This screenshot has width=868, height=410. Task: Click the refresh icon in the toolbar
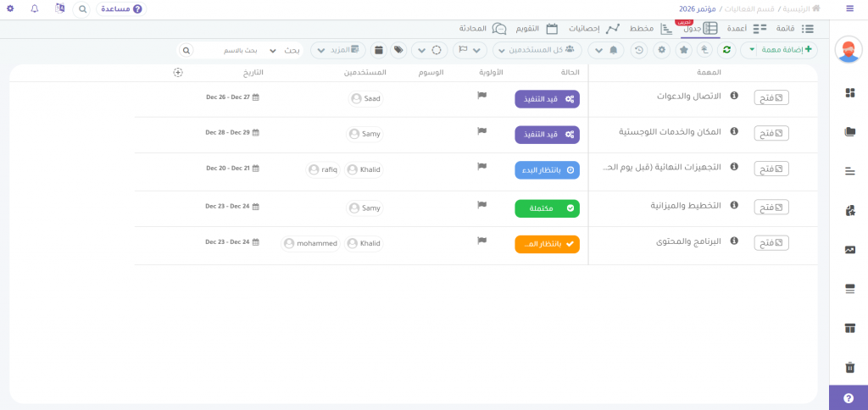[726, 50]
